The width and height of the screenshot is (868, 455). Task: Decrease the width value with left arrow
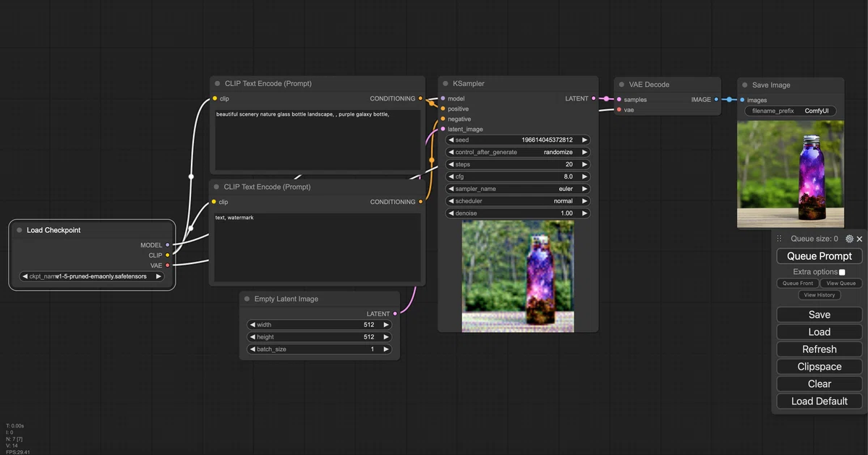252,325
